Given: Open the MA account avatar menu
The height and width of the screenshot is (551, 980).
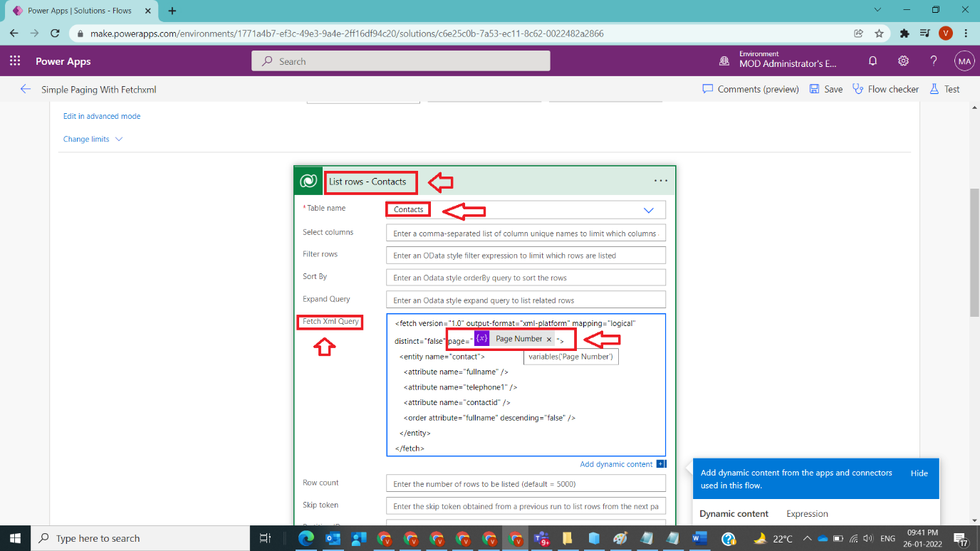Looking at the screenshot, I should [x=964, y=61].
